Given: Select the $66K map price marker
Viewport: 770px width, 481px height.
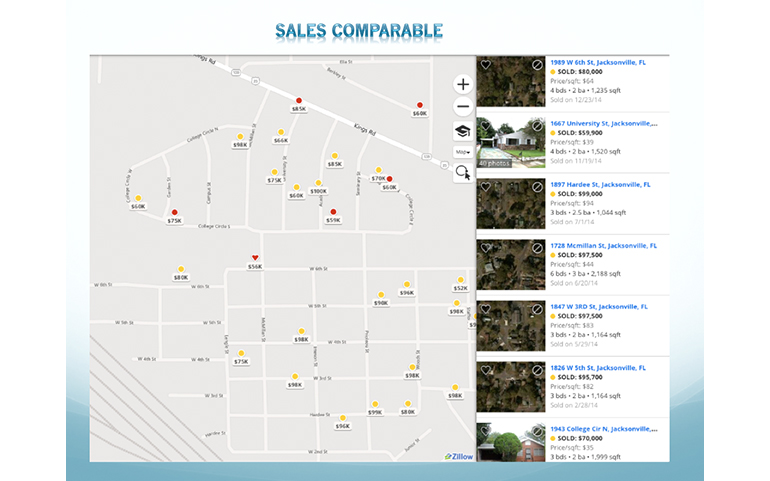Looking at the screenshot, I should (x=281, y=140).
